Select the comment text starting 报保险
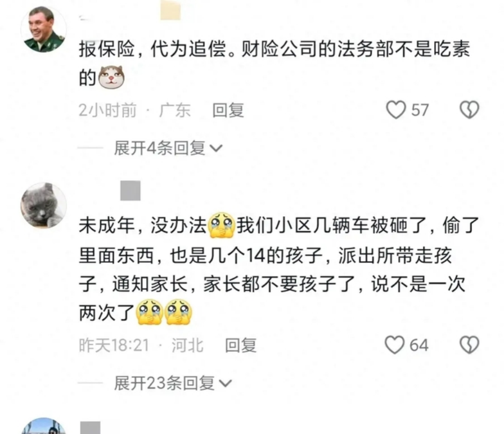This screenshot has height=434, width=504. click(275, 64)
